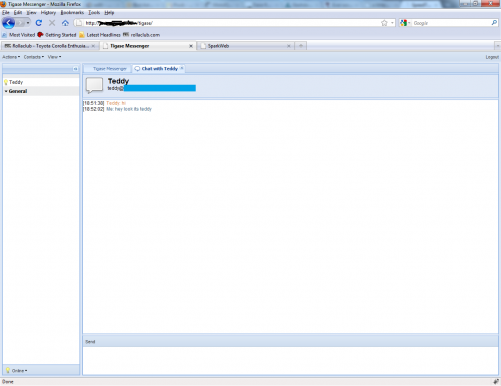Open the Online status dropdown
The height and width of the screenshot is (386, 501).
pyautogui.click(x=17, y=370)
